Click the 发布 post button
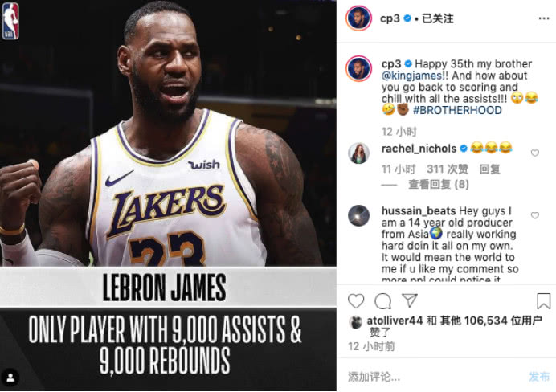 point(539,377)
